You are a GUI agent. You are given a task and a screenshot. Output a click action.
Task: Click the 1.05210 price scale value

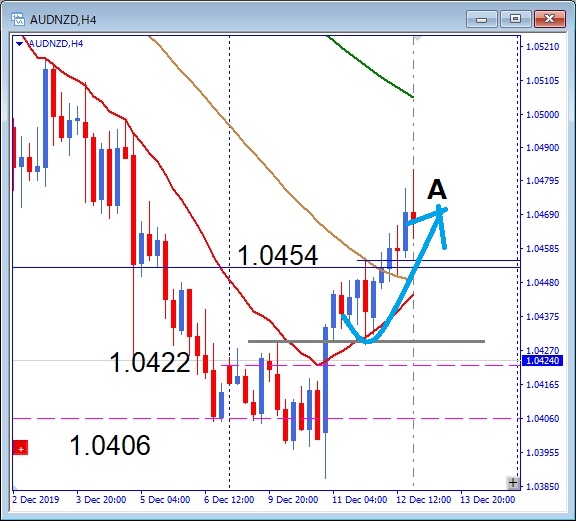[x=543, y=47]
